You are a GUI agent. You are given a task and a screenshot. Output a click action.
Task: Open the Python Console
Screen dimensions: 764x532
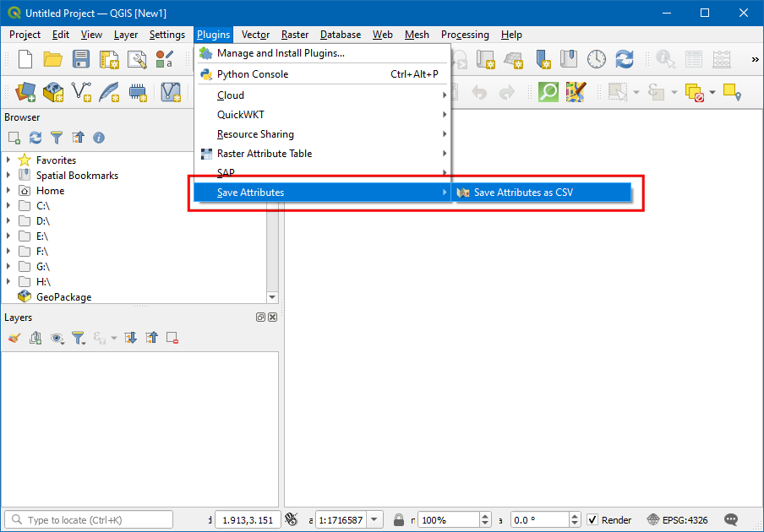pyautogui.click(x=251, y=74)
